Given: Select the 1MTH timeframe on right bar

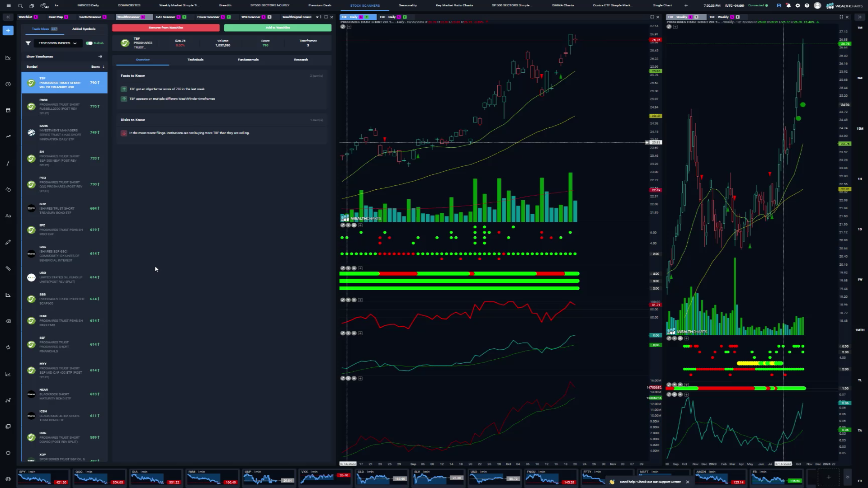Looking at the screenshot, I should (x=860, y=330).
